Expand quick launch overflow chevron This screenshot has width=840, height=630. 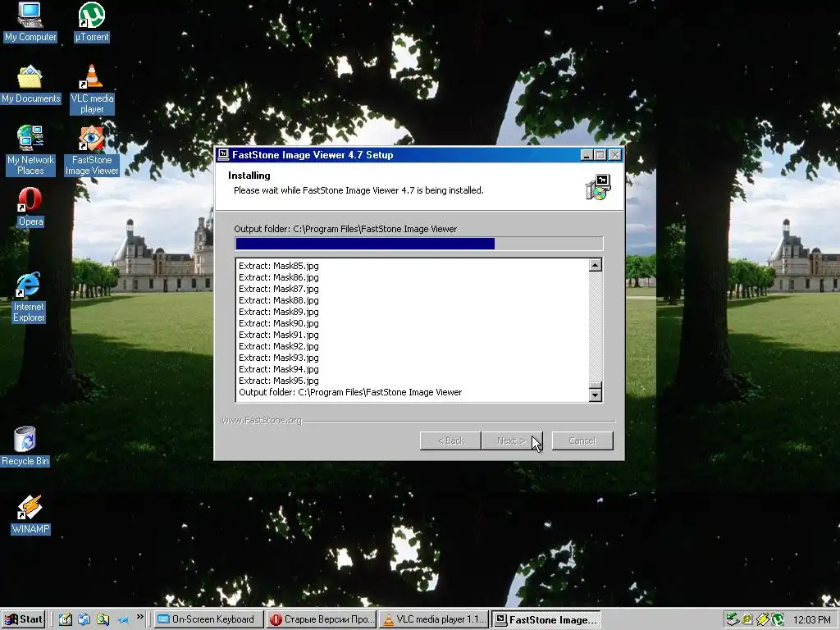coord(139,617)
